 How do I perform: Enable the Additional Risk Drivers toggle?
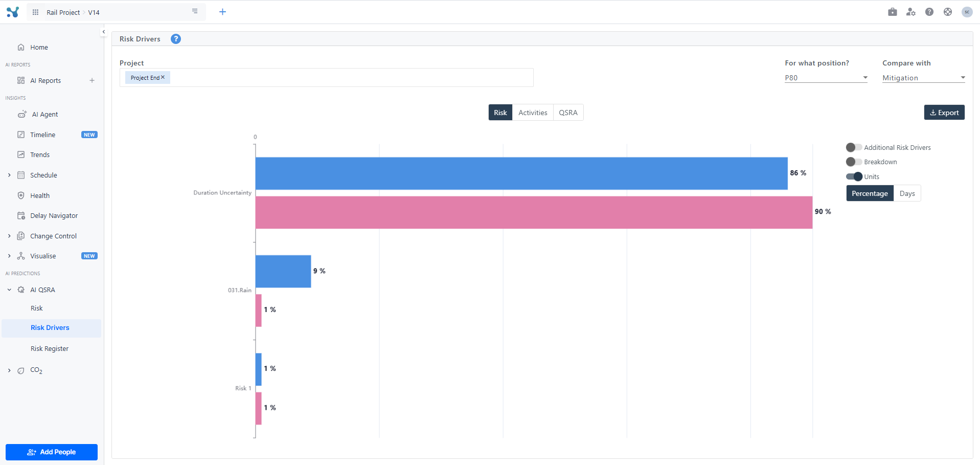[x=854, y=147]
